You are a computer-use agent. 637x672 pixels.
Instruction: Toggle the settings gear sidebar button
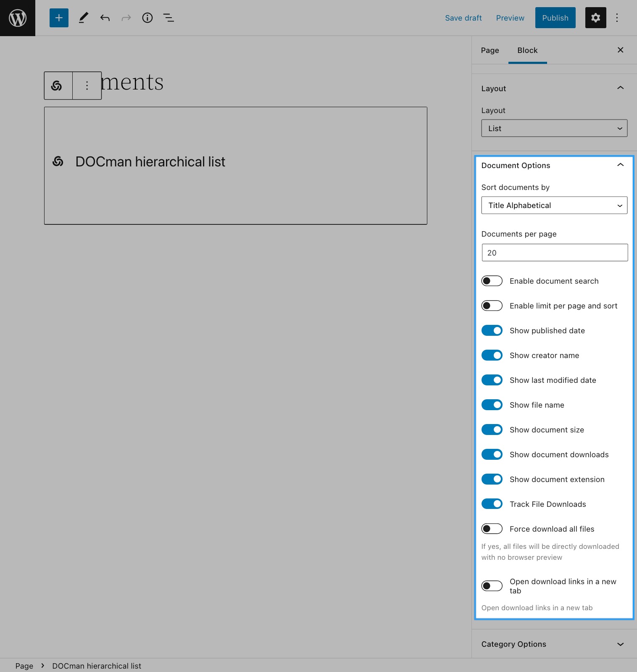pos(595,18)
